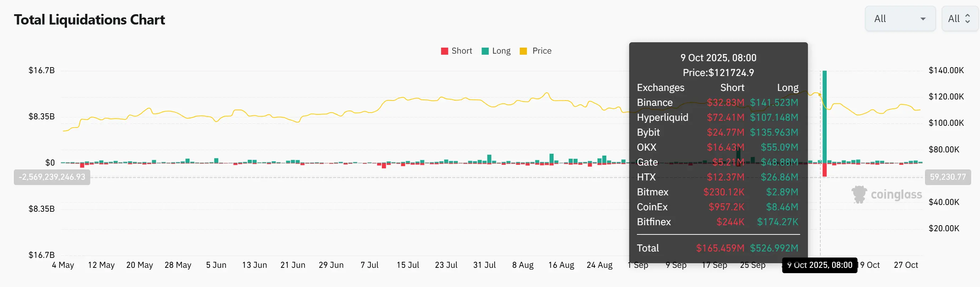Screen dimensions: 980x287
Task: Toggle the Short series legend label
Action: tap(462, 51)
